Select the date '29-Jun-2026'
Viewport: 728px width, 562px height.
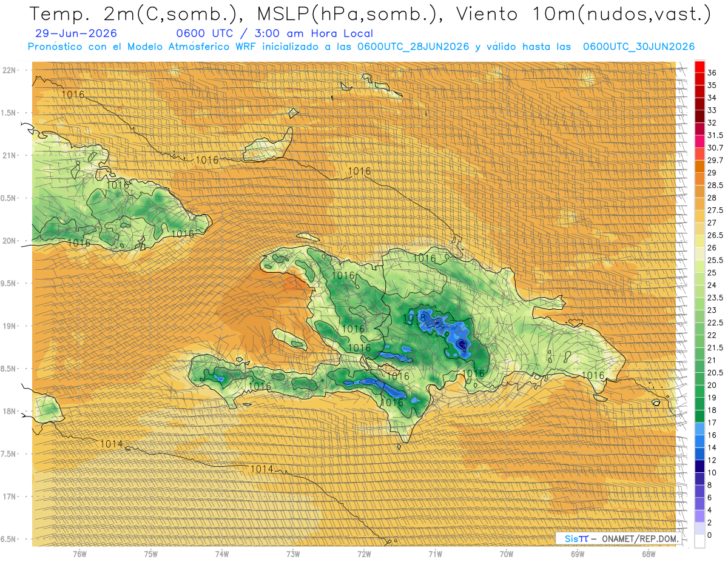pos(76,34)
